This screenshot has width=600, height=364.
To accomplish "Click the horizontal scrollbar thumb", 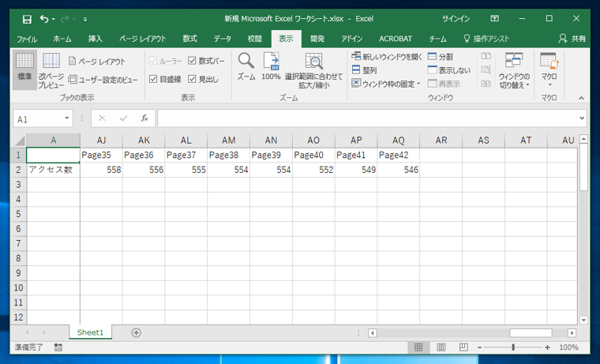I will 531,333.
